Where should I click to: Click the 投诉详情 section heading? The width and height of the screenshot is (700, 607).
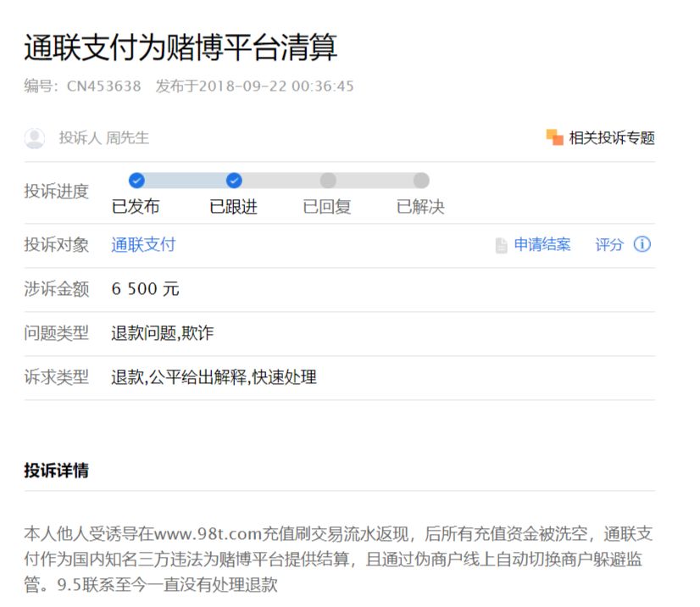pyautogui.click(x=56, y=471)
